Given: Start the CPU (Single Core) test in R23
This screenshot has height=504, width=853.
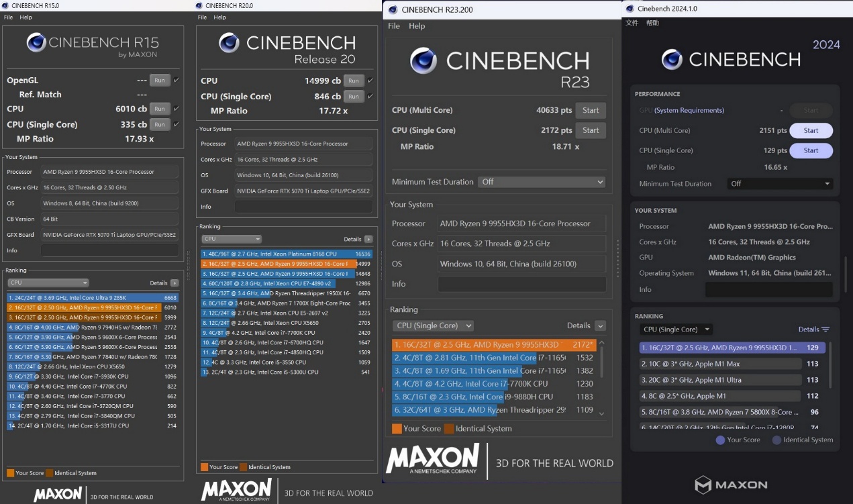Looking at the screenshot, I should tap(591, 130).
